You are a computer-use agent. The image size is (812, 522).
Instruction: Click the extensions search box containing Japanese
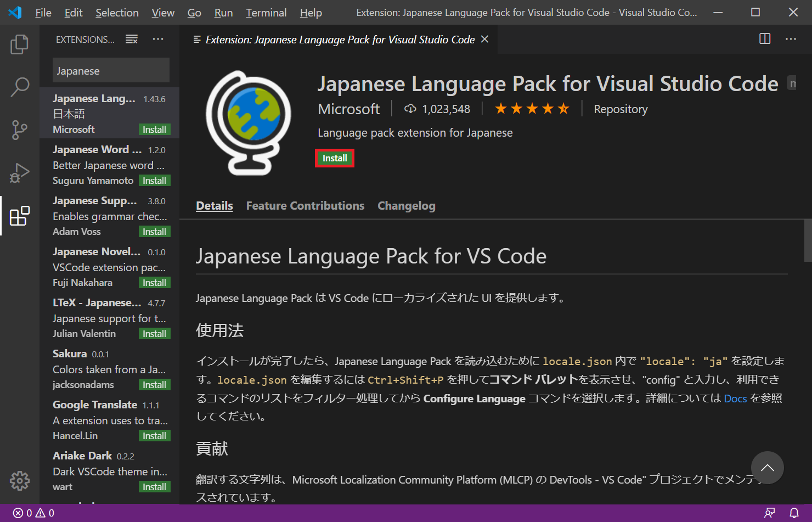tap(111, 71)
